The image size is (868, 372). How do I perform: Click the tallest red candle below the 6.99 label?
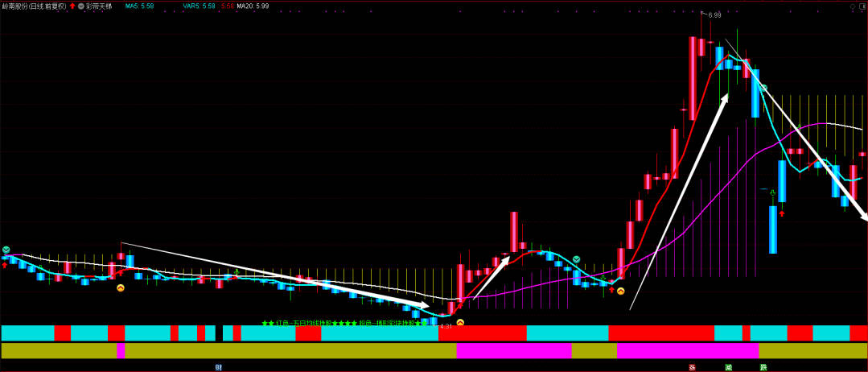click(x=692, y=78)
